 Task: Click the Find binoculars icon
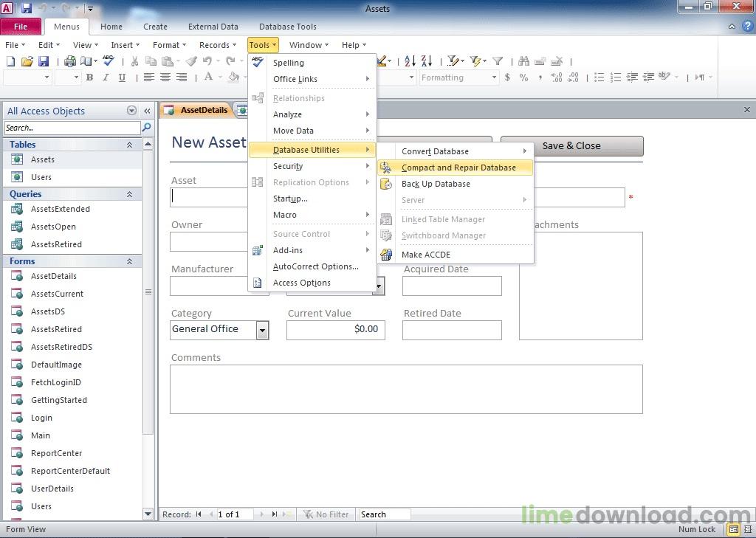pyautogui.click(x=523, y=62)
